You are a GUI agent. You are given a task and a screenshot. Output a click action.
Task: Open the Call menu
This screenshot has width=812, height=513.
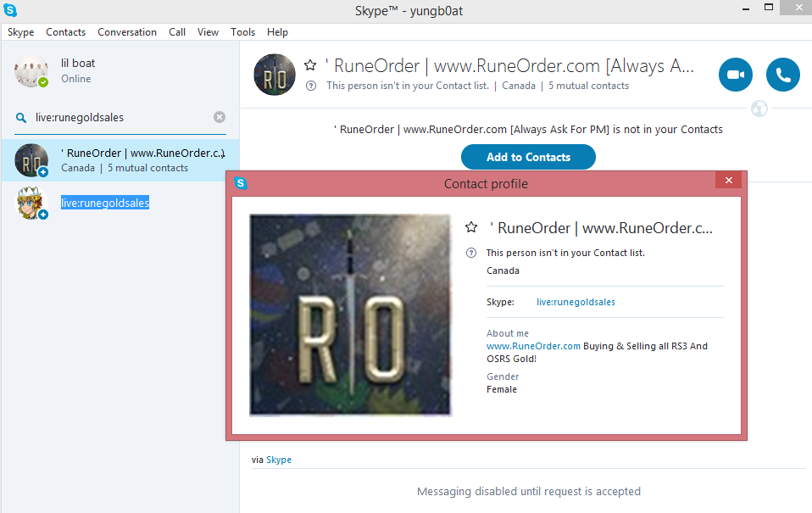click(x=177, y=32)
